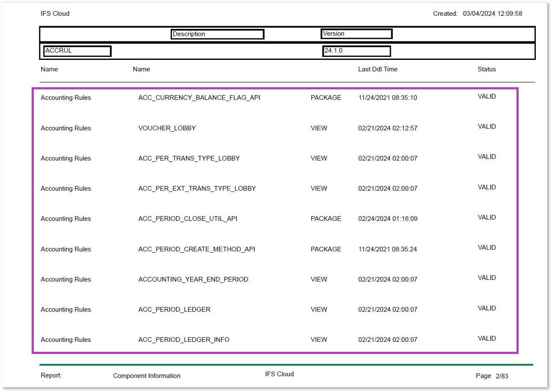Click the IFS Cloud text in the footer
552x392 pixels.
click(x=279, y=374)
